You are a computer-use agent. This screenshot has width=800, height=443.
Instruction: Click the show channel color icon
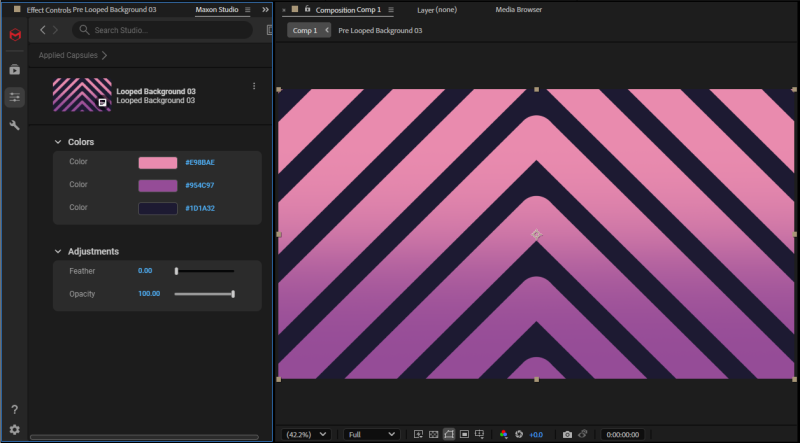(x=504, y=435)
